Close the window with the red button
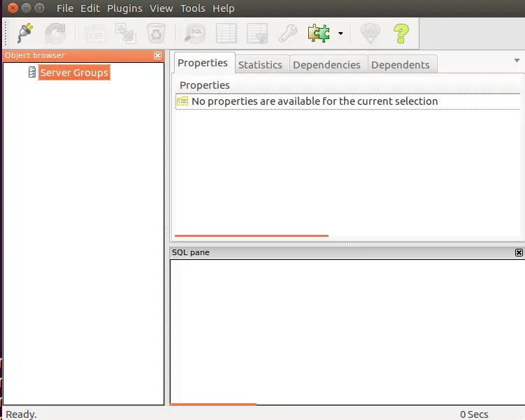This screenshot has width=525, height=420. pos(13,8)
